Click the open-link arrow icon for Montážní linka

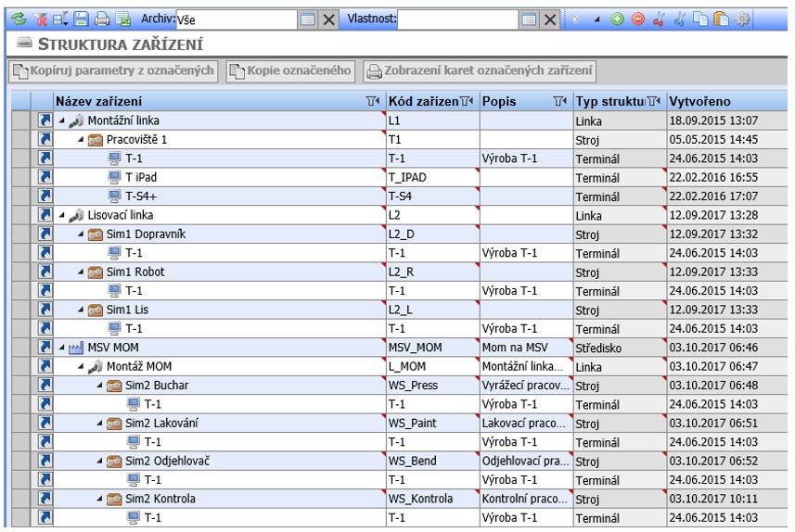(45, 120)
